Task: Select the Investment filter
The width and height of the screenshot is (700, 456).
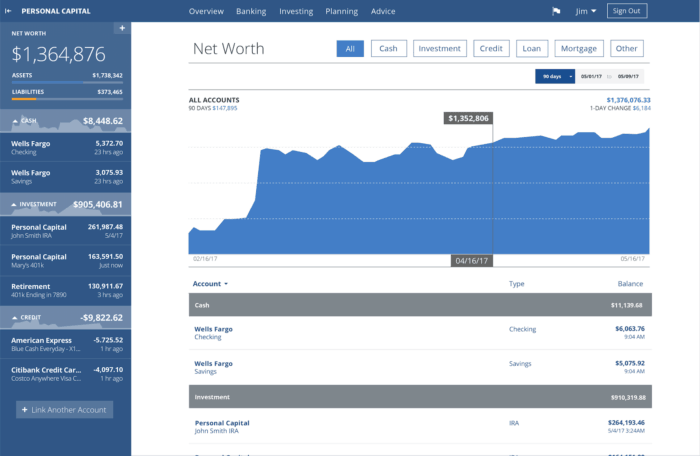Action: 440,49
